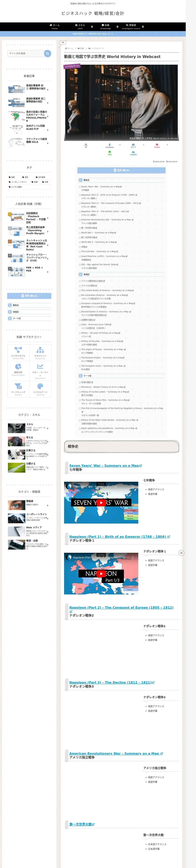The width and height of the screenshot is (196, 868).
Task: Go to 戦争史 in sidebar table of contents
Action: (16, 305)
